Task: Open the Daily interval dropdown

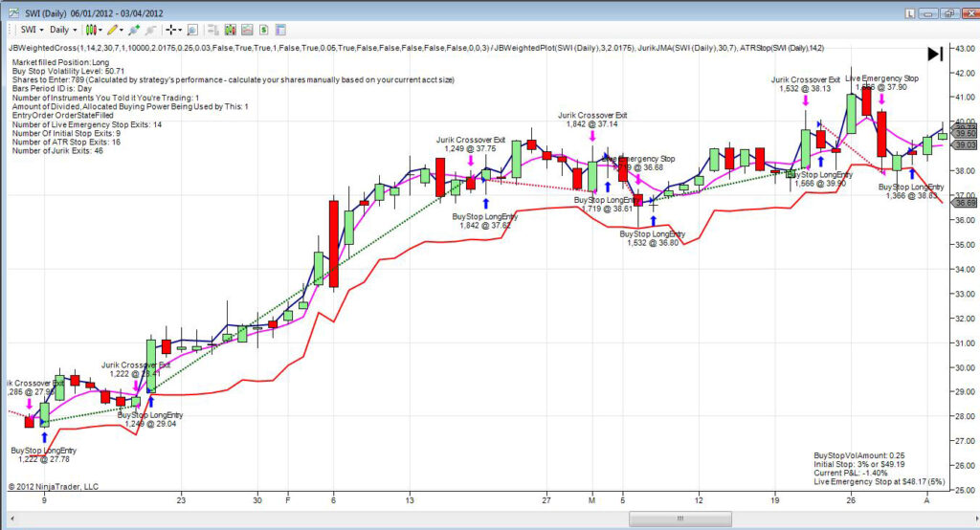Action: coord(63,30)
